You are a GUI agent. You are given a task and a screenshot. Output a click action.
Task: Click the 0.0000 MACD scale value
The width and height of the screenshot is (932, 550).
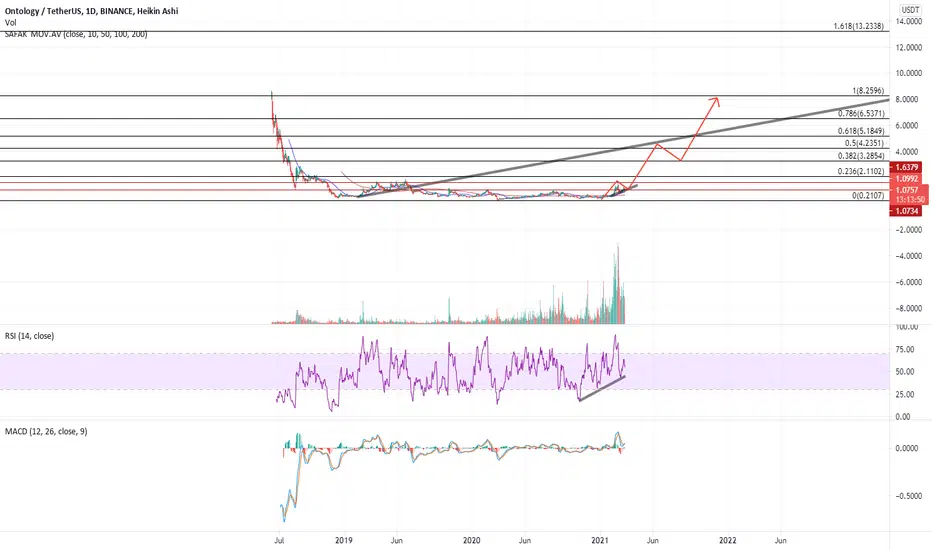pyautogui.click(x=907, y=448)
